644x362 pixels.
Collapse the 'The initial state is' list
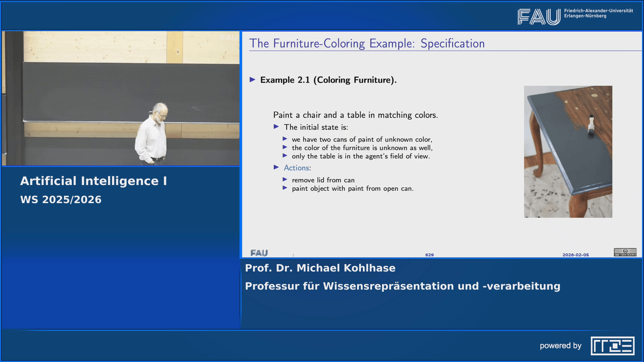pyautogui.click(x=316, y=127)
